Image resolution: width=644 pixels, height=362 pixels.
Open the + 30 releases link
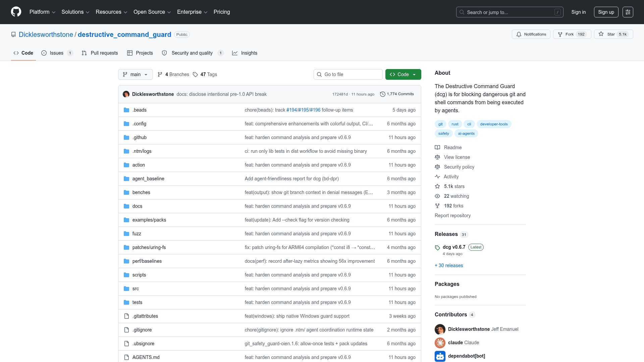pyautogui.click(x=449, y=265)
